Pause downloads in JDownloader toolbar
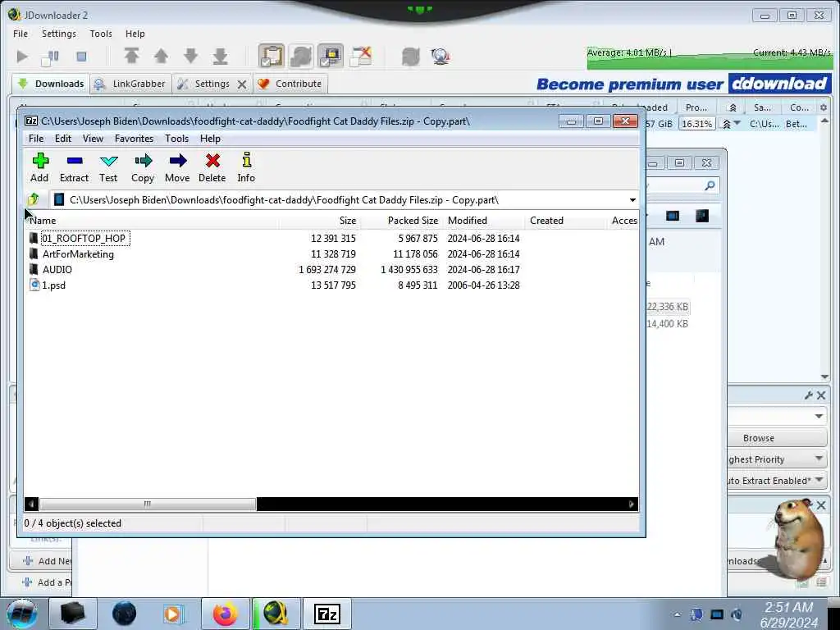This screenshot has height=630, width=840. pyautogui.click(x=50, y=57)
